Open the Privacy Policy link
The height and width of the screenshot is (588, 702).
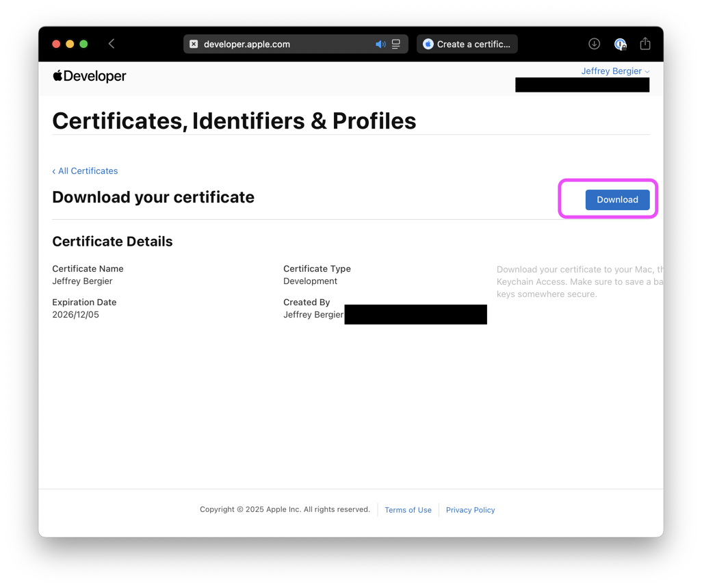click(470, 510)
